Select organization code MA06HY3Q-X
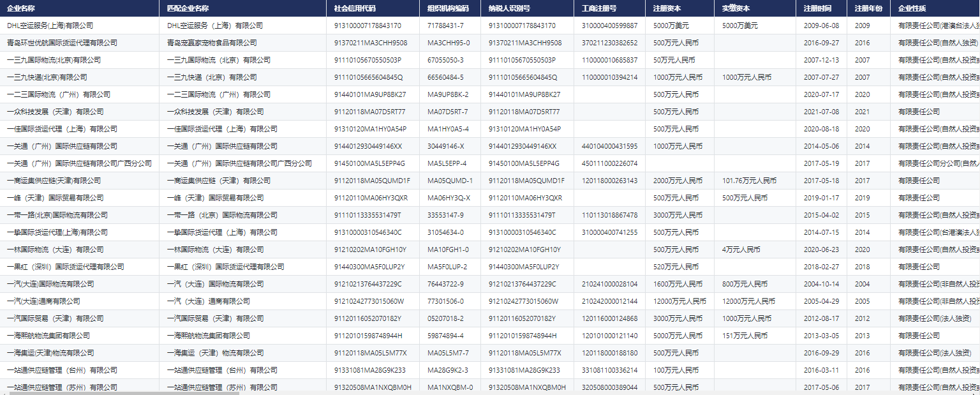This screenshot has width=980, height=395. tap(449, 198)
